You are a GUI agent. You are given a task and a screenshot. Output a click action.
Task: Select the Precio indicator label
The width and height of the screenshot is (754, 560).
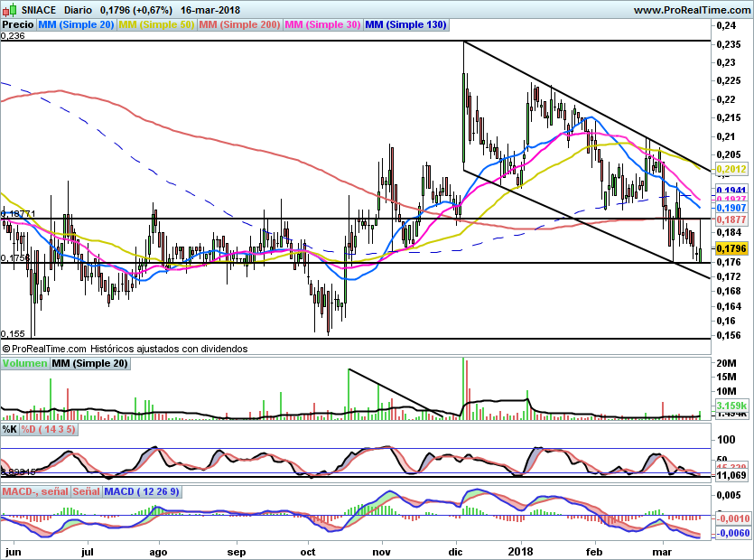tap(18, 24)
